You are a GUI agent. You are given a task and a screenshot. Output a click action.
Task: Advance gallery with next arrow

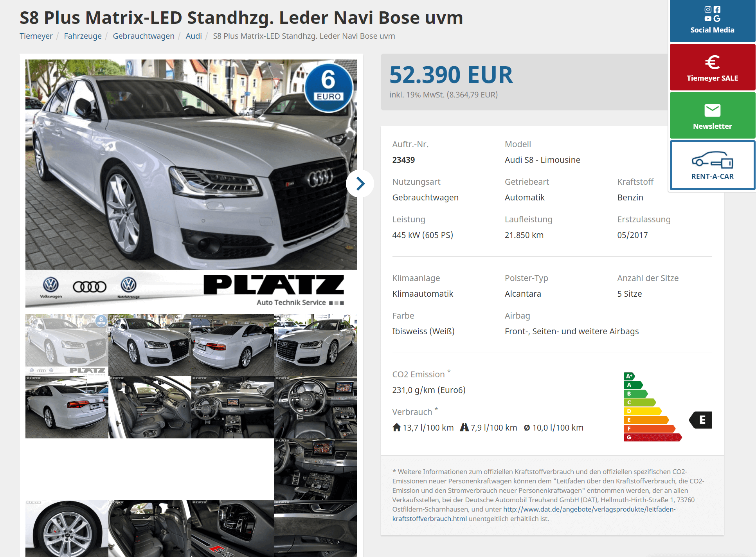click(360, 183)
